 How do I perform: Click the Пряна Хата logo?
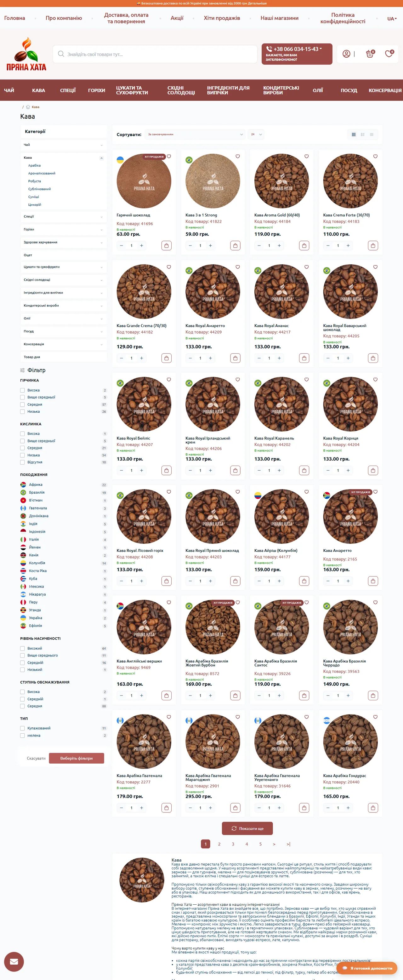[26, 54]
